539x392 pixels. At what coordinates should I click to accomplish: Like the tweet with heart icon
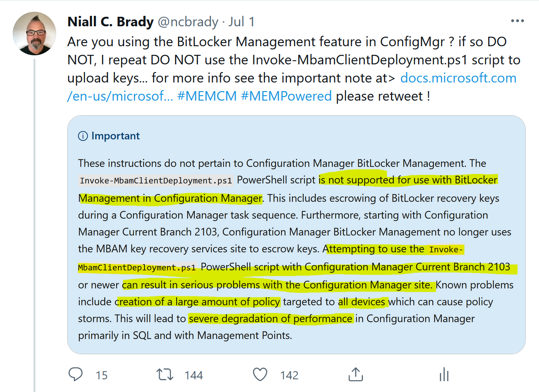[x=260, y=374]
